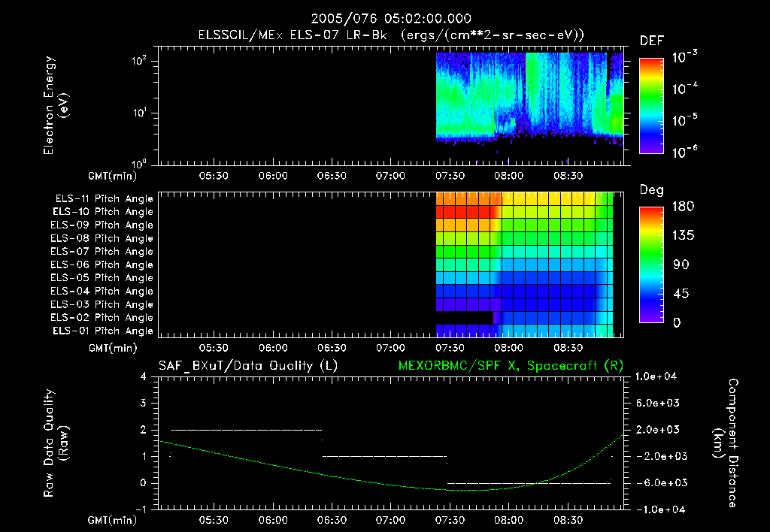Click the Component Distance (km) axis label
The height and width of the screenshot is (532, 770).
[x=726, y=443]
